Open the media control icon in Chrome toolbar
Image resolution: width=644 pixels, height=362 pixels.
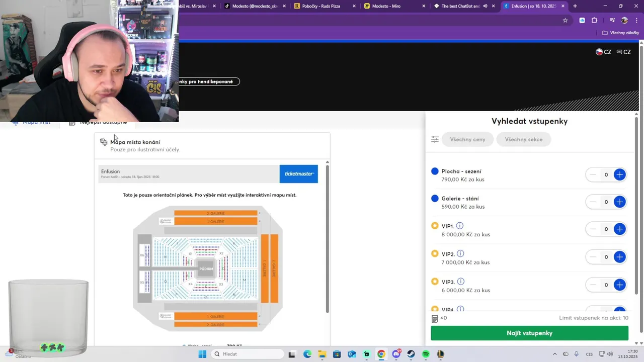(612, 21)
